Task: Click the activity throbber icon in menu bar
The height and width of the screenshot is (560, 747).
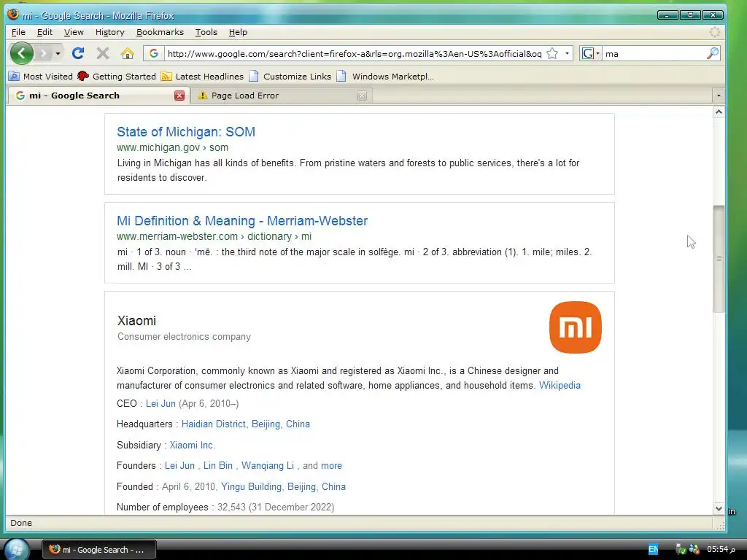Action: (x=715, y=32)
